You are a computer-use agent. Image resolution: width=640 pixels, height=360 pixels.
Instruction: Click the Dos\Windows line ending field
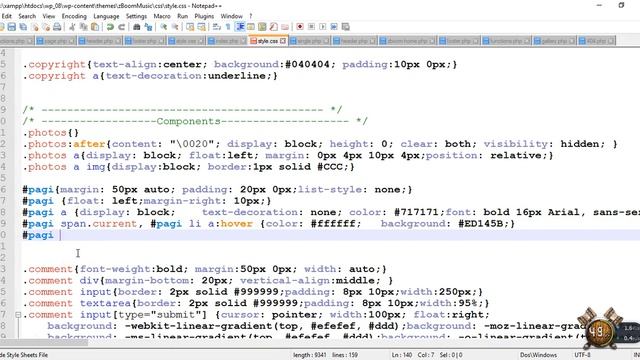click(538, 355)
